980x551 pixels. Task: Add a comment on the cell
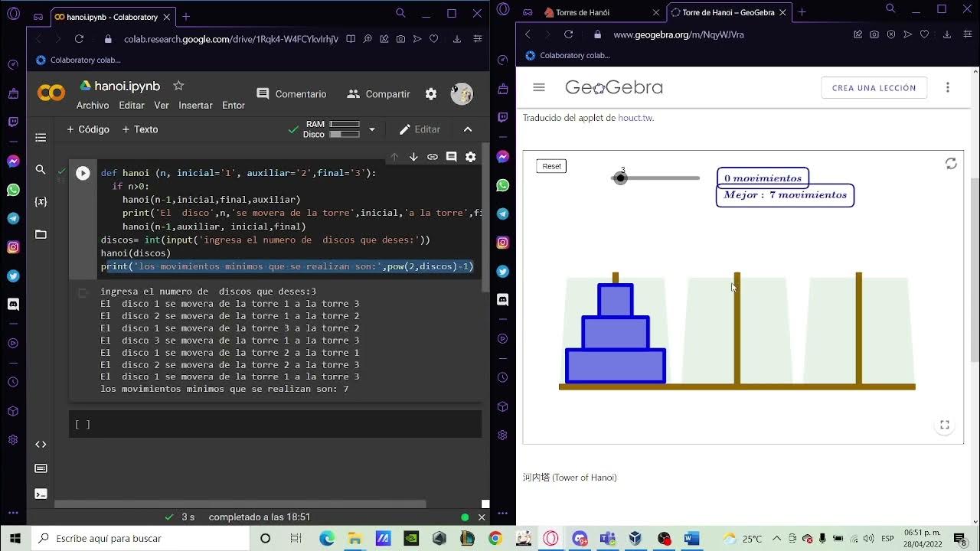(452, 157)
